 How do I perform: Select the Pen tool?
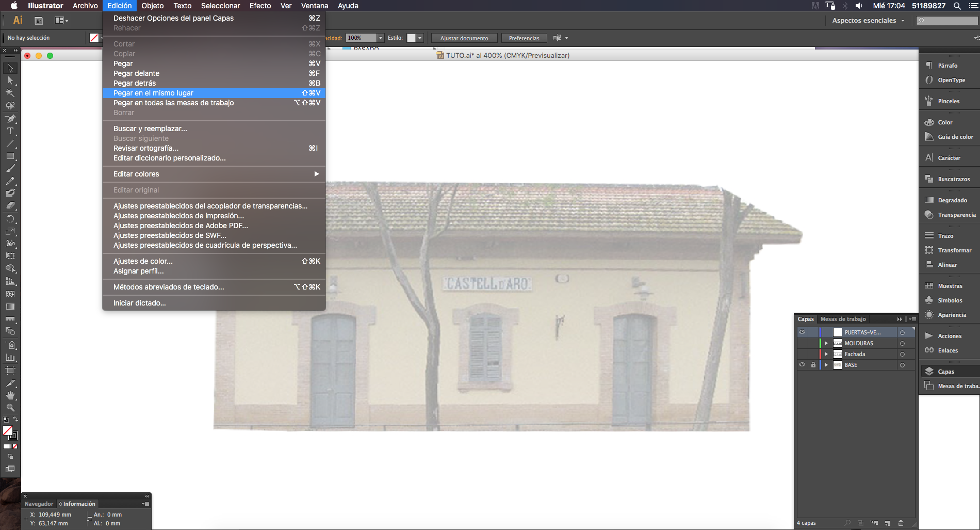click(x=10, y=119)
